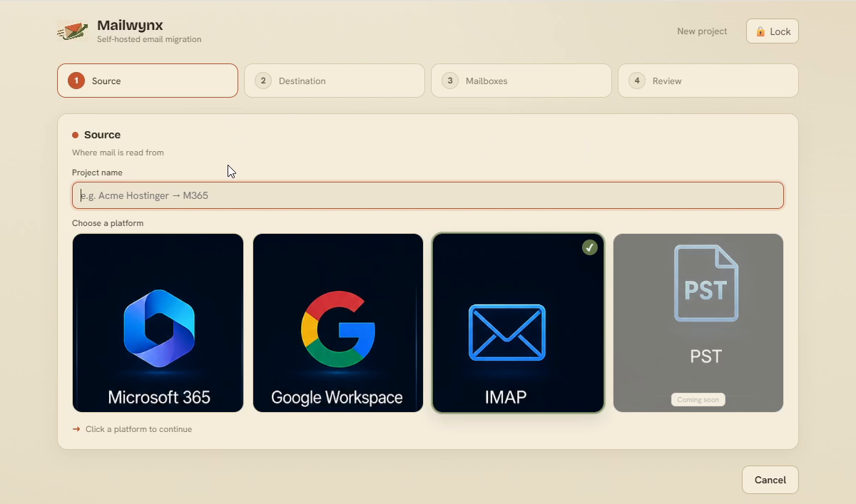The width and height of the screenshot is (856, 504).
Task: Click the 'Where mail is read from' text
Action: pyautogui.click(x=118, y=153)
